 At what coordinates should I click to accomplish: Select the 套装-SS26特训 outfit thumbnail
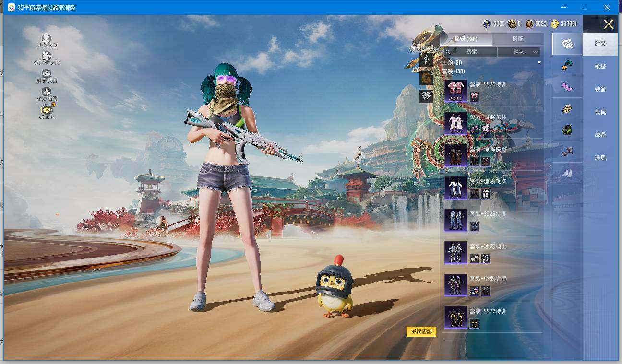(x=456, y=91)
